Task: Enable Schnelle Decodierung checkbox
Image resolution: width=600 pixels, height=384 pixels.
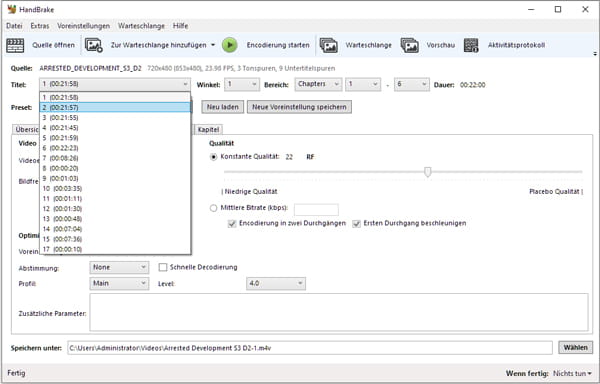Action: click(163, 267)
